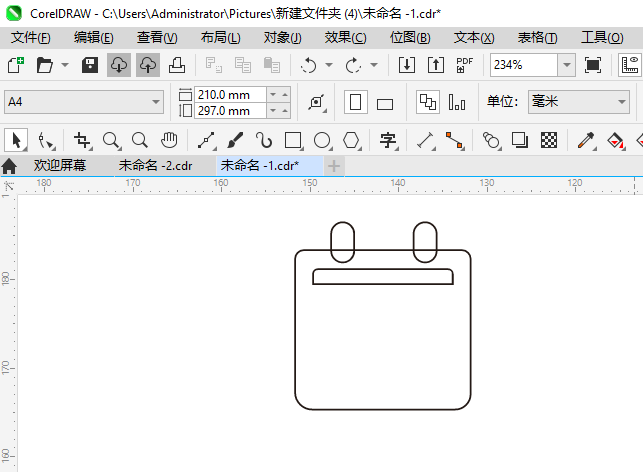Image resolution: width=643 pixels, height=472 pixels.
Task: Click the cloud download icon
Action: point(119,65)
